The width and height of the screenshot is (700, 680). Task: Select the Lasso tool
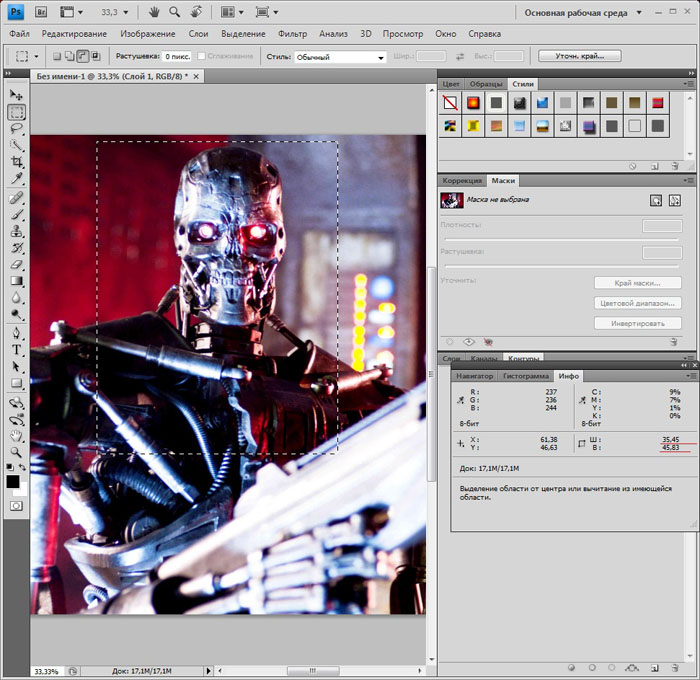16,128
